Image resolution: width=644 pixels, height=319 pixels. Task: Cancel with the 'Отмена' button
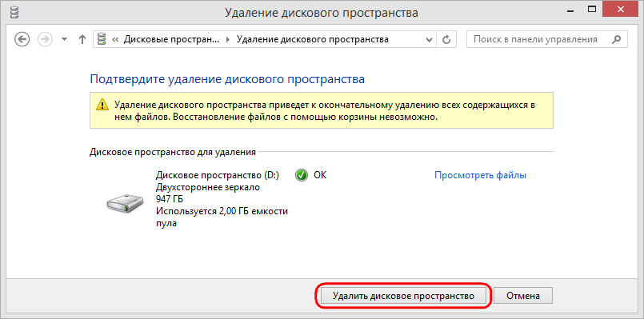[x=523, y=296]
